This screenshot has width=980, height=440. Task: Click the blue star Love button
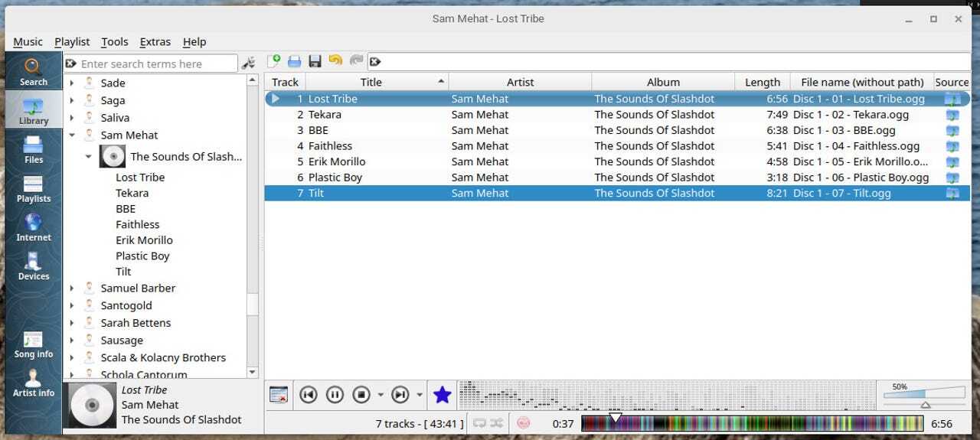click(x=442, y=395)
